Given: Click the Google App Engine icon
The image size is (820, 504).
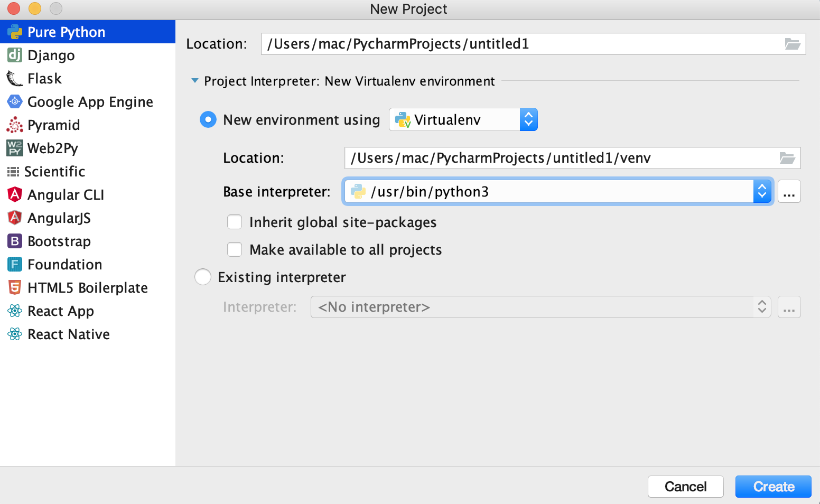Looking at the screenshot, I should coord(15,101).
